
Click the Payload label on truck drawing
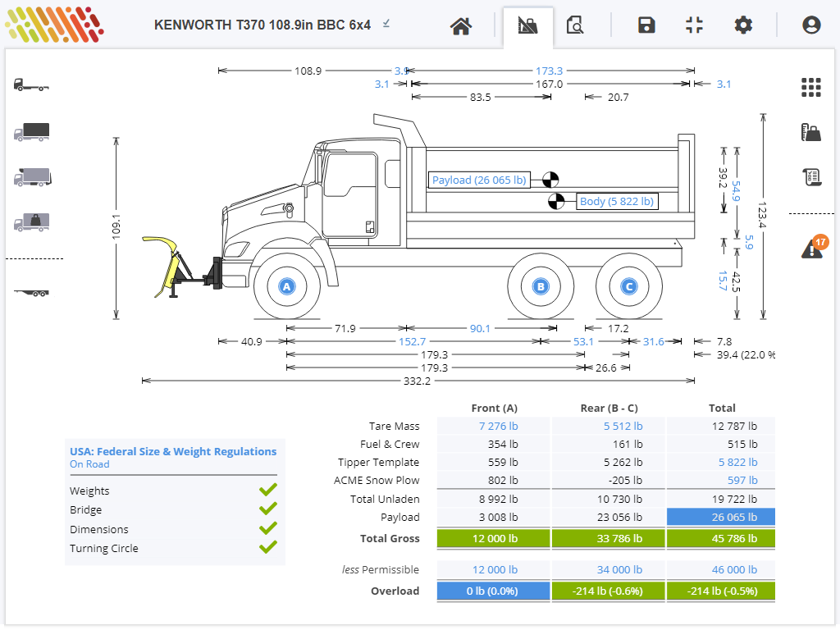point(479,180)
